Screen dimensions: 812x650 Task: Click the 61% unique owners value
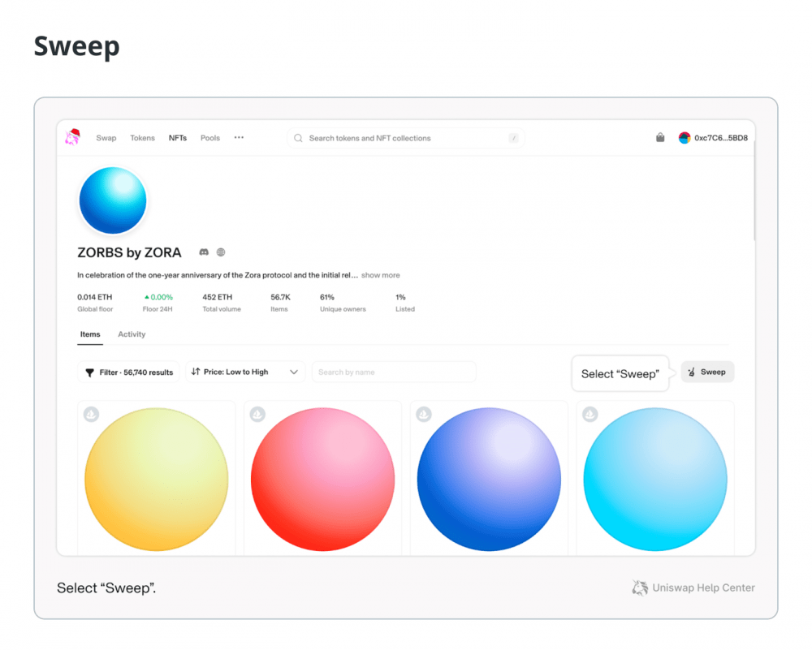pos(327,297)
